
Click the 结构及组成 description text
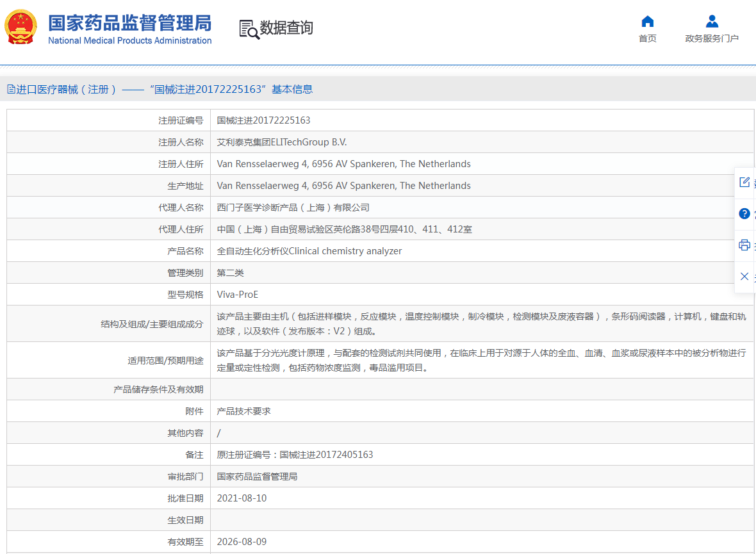point(481,323)
